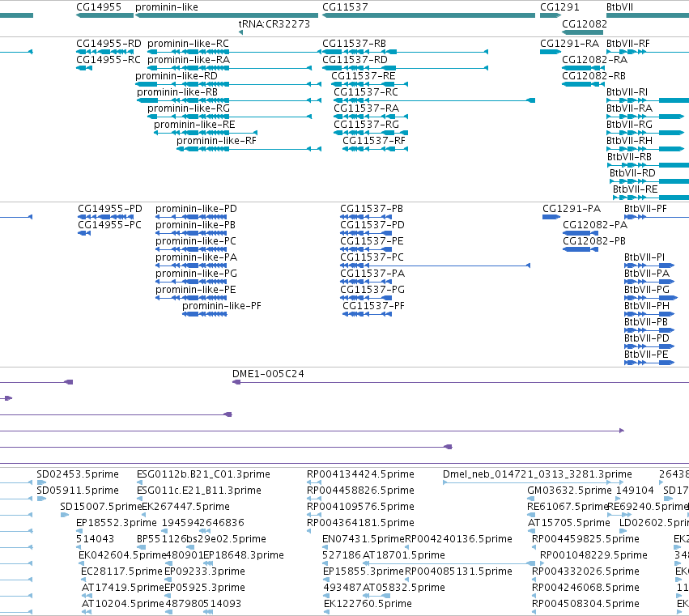Screen dimensions: 689x616
Task: Select ESG0112b.B21_C01.3prime EST label
Action: 203,475
